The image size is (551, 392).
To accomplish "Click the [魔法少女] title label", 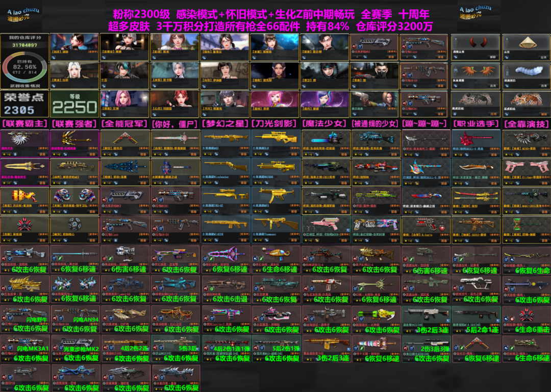I will [x=324, y=124].
